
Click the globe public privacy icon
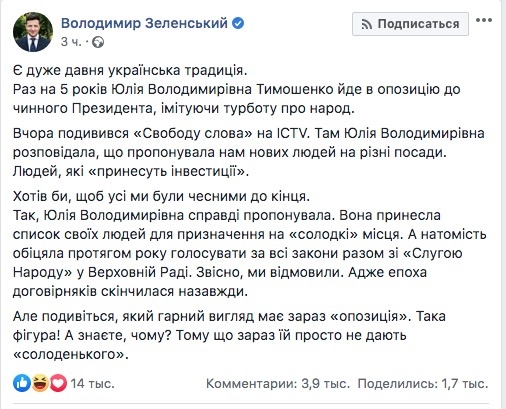click(x=98, y=42)
